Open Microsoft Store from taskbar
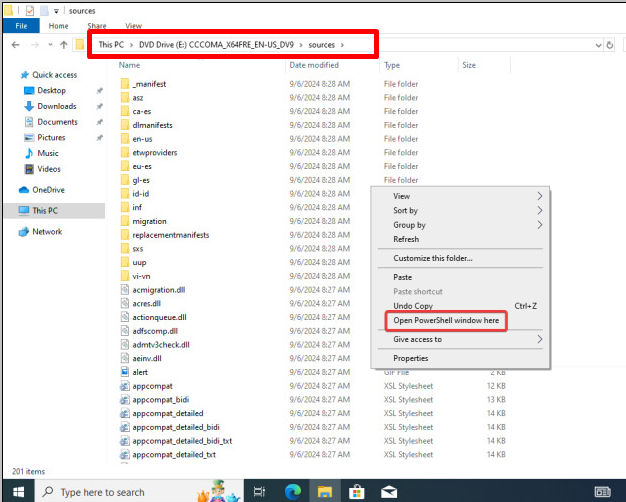 (x=357, y=492)
